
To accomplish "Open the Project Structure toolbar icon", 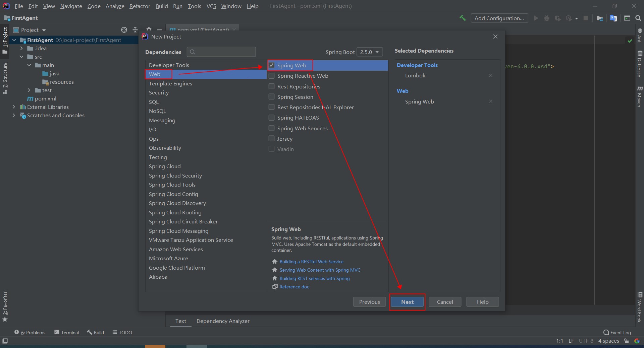I will (x=600, y=18).
